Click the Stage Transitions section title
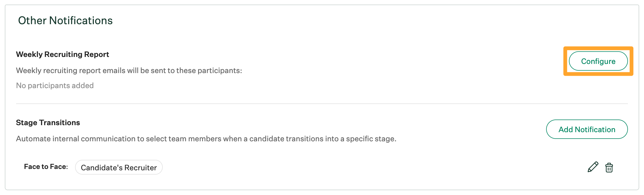 (x=48, y=122)
